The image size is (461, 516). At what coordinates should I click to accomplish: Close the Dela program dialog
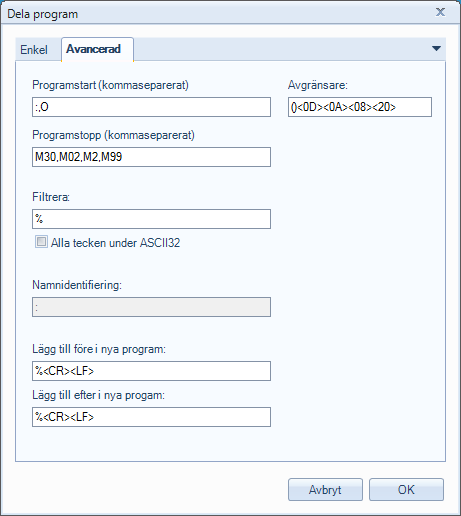440,12
